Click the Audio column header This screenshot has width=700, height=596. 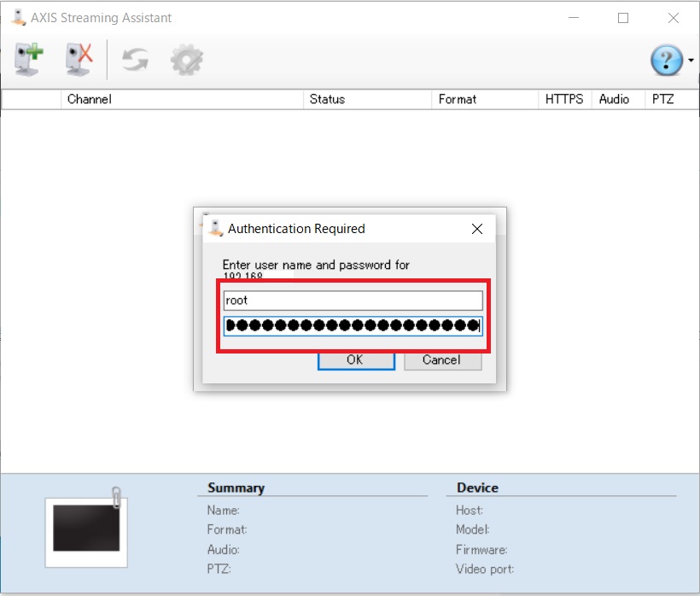pyautogui.click(x=618, y=99)
